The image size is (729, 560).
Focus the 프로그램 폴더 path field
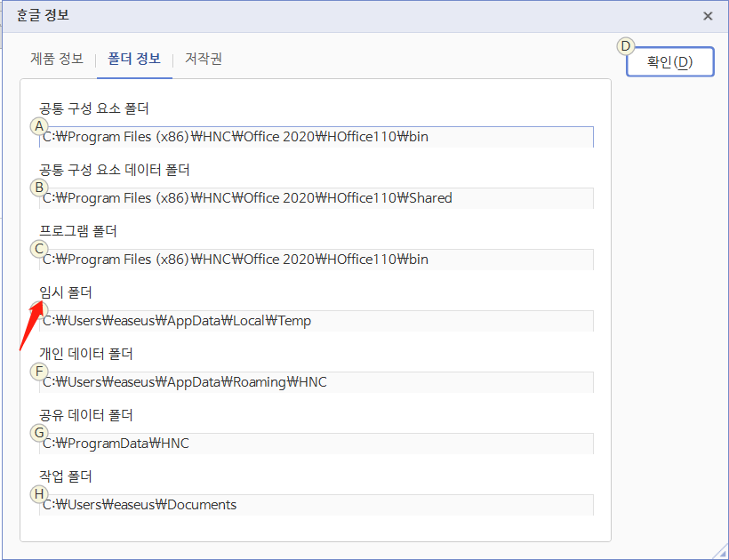pyautogui.click(x=316, y=260)
